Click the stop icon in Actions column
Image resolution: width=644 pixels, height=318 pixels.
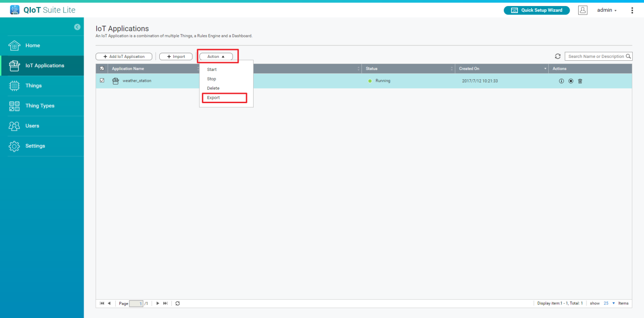point(571,81)
